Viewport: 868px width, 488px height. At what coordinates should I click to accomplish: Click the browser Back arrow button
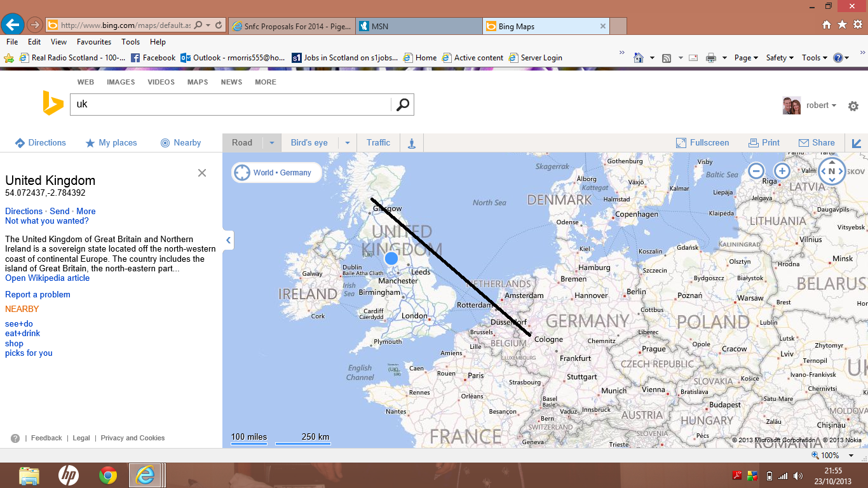click(x=13, y=25)
